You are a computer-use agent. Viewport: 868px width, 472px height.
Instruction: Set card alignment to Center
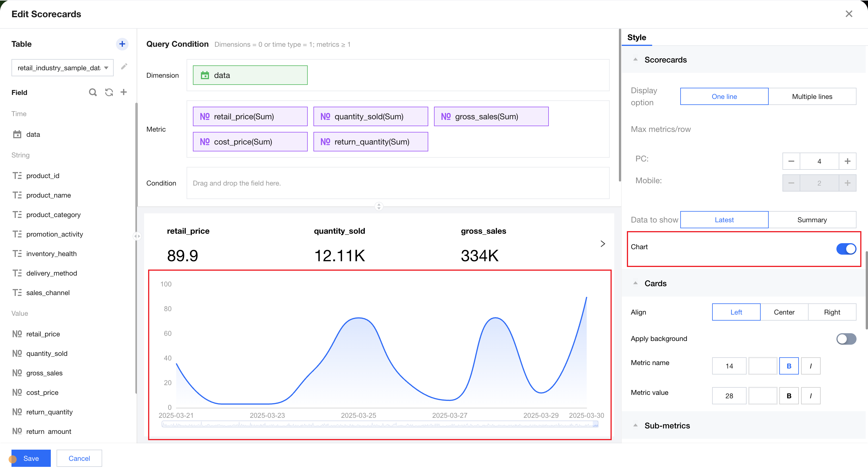(x=784, y=312)
